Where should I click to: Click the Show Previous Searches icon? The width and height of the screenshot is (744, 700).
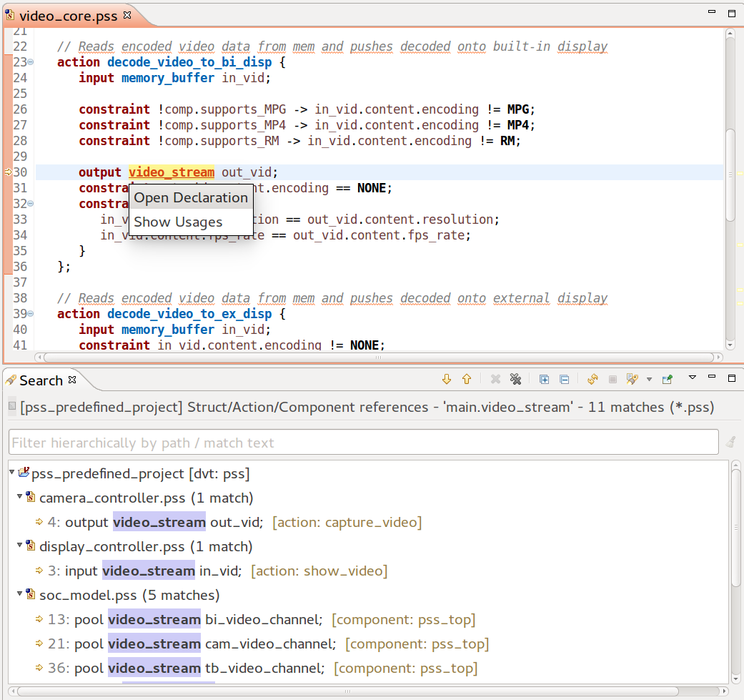[x=632, y=380]
